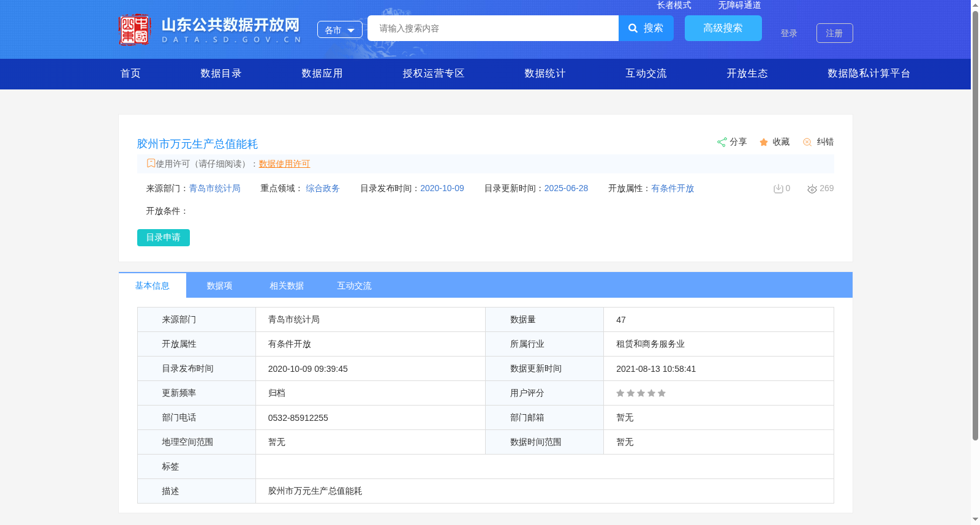Image resolution: width=980 pixels, height=525 pixels.
Task: Click the 2025-06-28 update date
Action: pos(566,188)
